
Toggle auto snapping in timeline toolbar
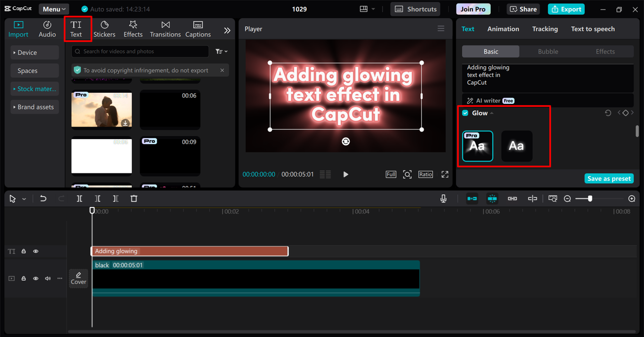coord(493,199)
